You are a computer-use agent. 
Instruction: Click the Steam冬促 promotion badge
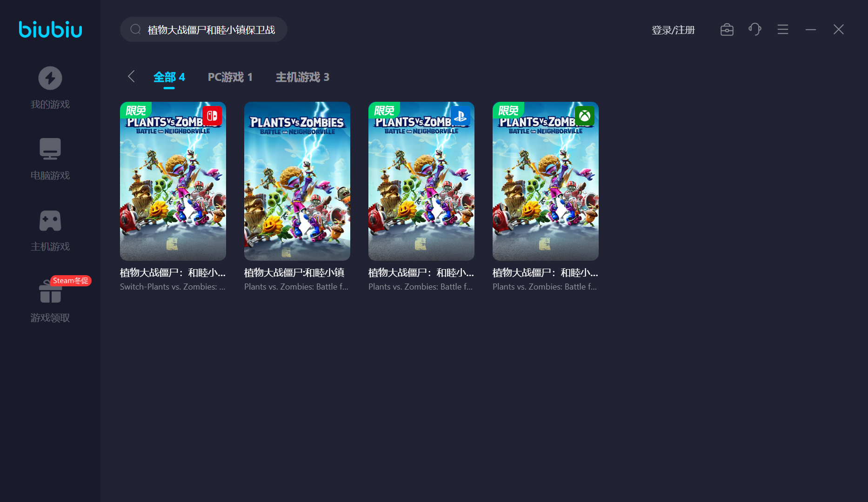[71, 281]
